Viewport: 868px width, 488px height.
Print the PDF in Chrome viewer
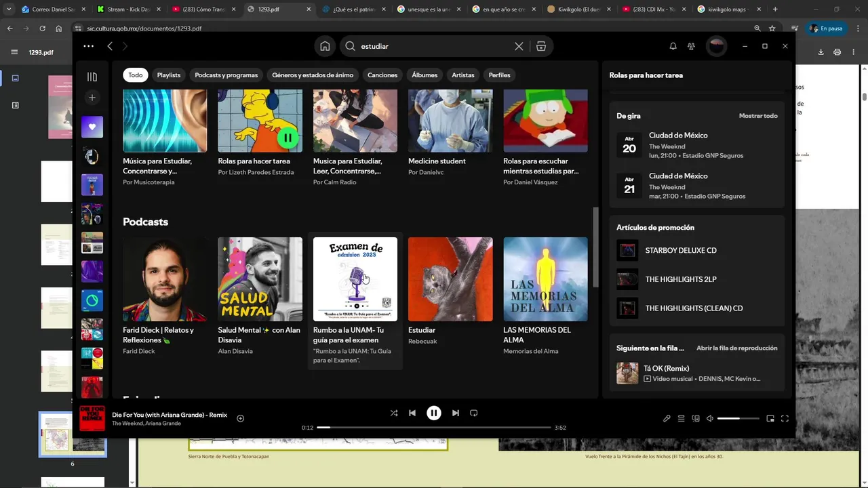837,52
